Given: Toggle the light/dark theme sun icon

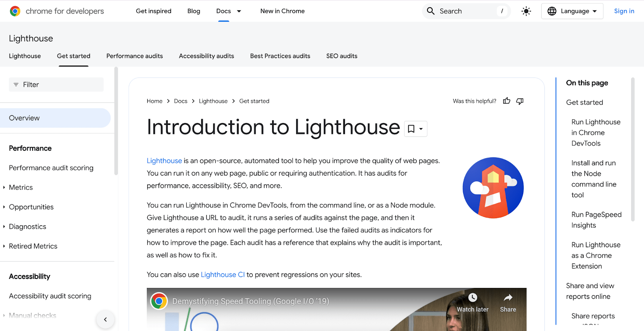Looking at the screenshot, I should (526, 11).
